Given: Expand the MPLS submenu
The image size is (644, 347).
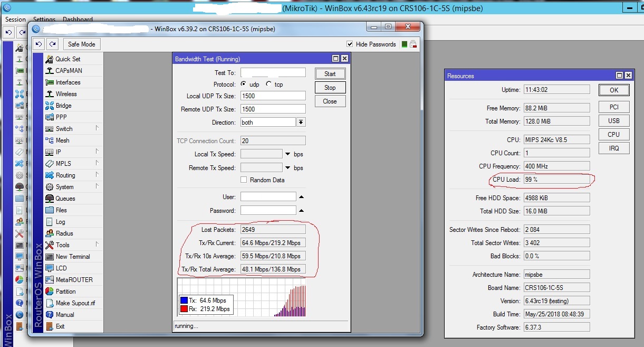Looking at the screenshot, I should click(97, 163).
